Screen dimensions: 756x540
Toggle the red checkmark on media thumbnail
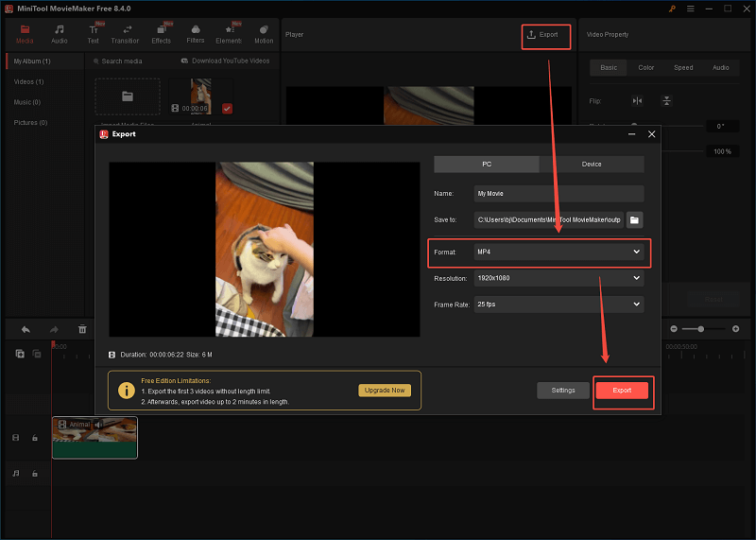click(227, 109)
